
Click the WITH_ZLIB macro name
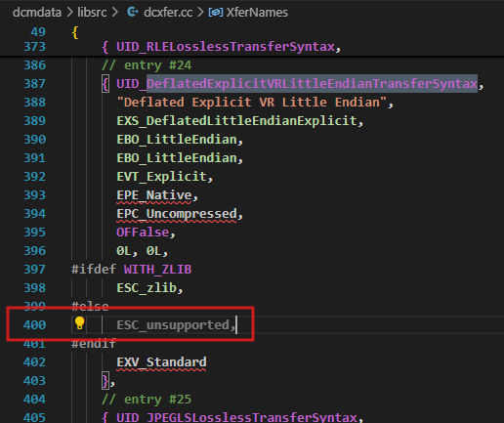tap(157, 270)
